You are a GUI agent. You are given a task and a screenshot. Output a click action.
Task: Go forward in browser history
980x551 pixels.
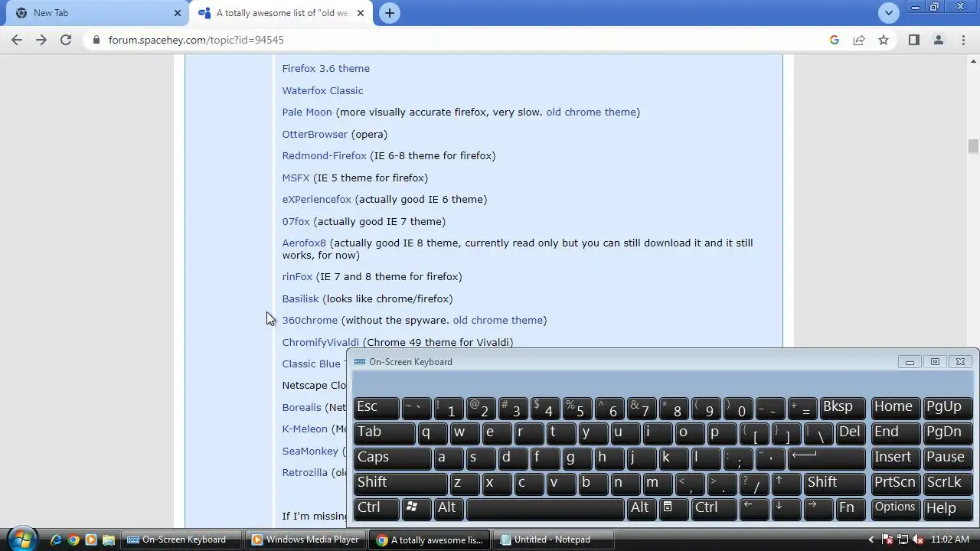click(x=41, y=40)
